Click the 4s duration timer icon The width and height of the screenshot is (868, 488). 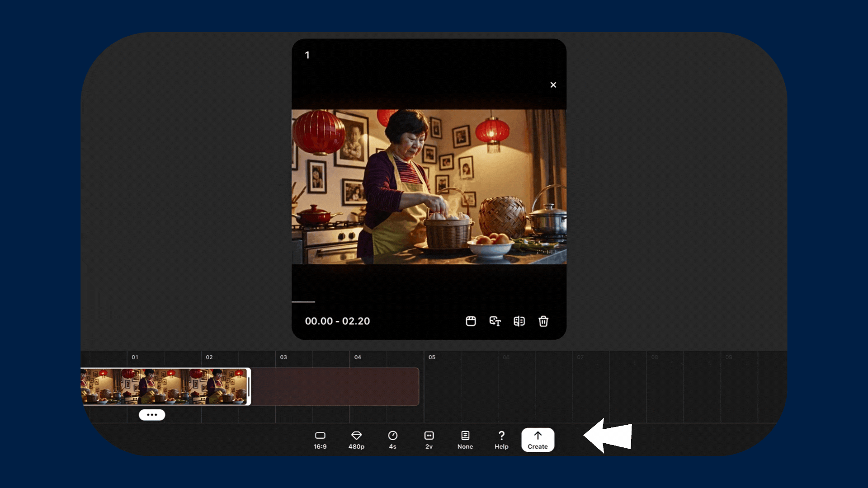coord(393,440)
